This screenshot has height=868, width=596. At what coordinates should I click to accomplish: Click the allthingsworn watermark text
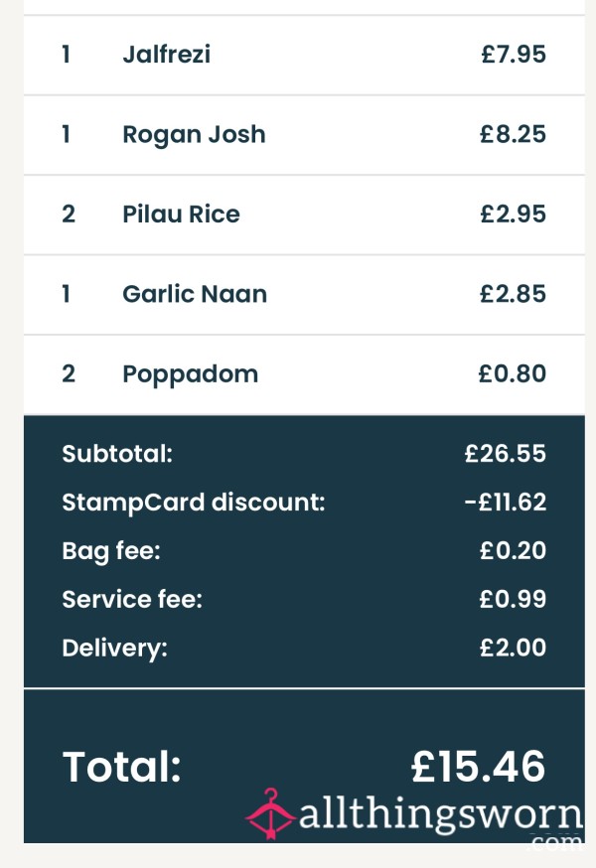(441, 818)
